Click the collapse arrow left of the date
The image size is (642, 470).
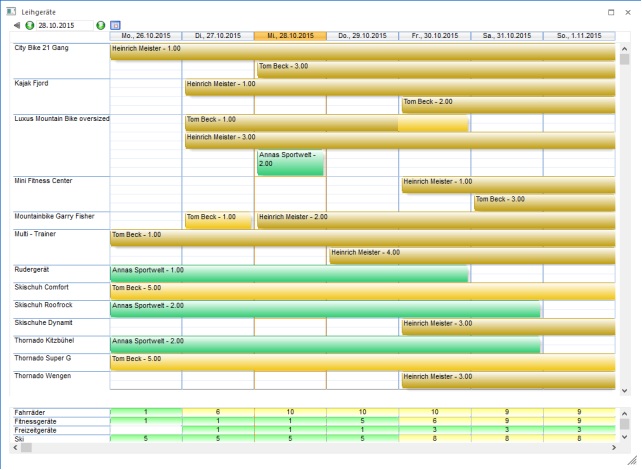click(x=17, y=24)
